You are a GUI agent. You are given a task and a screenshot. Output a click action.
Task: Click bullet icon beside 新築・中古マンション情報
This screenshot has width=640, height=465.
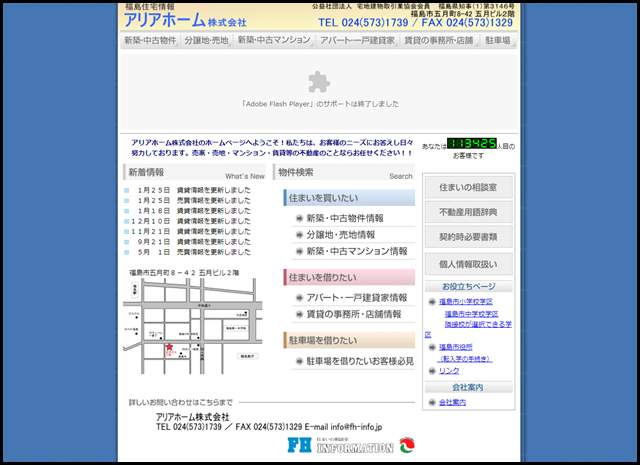coord(300,251)
